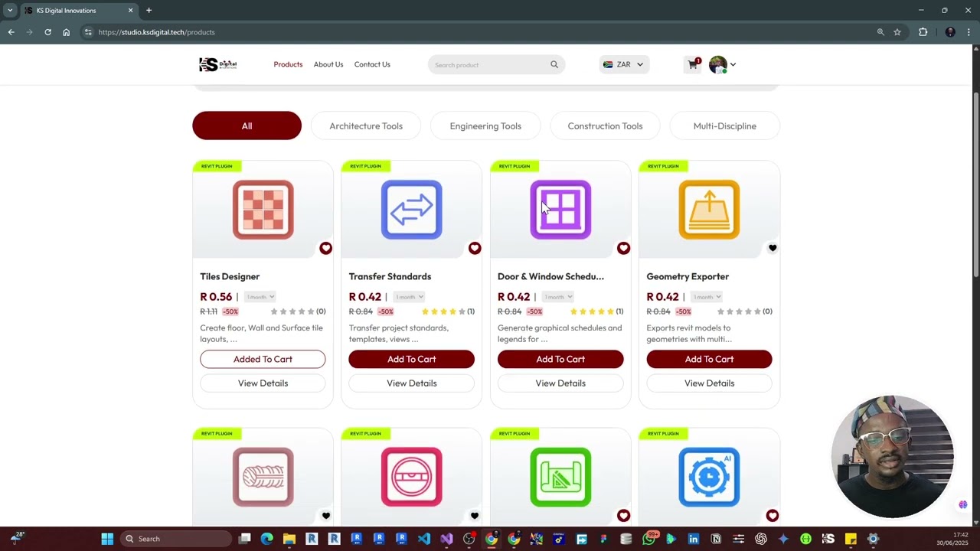980x551 pixels.
Task: Open a new browser tab with the plus icon
Action: [149, 10]
